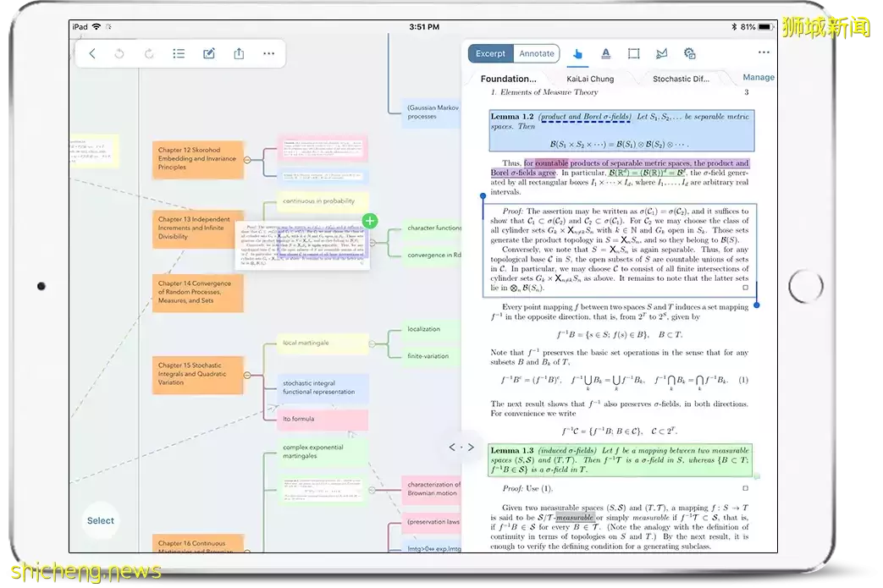Open more options in the document panel
The height and width of the screenshot is (588, 883).
tap(750, 53)
